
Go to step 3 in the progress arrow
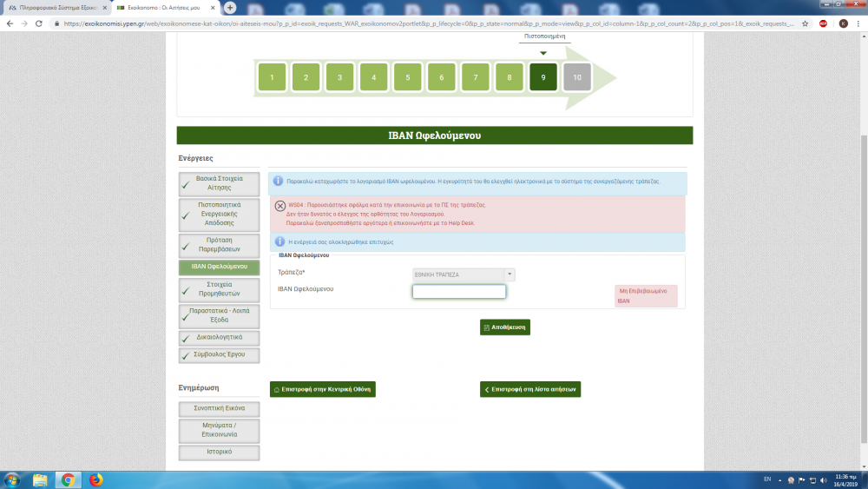(339, 77)
